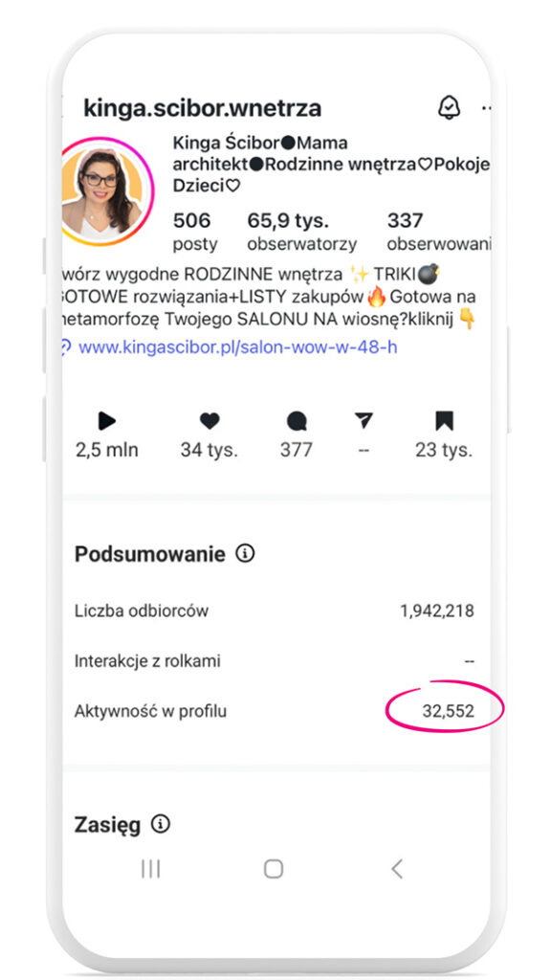Tap the 506 posty count
This screenshot has height=980, width=551.
coord(195,232)
